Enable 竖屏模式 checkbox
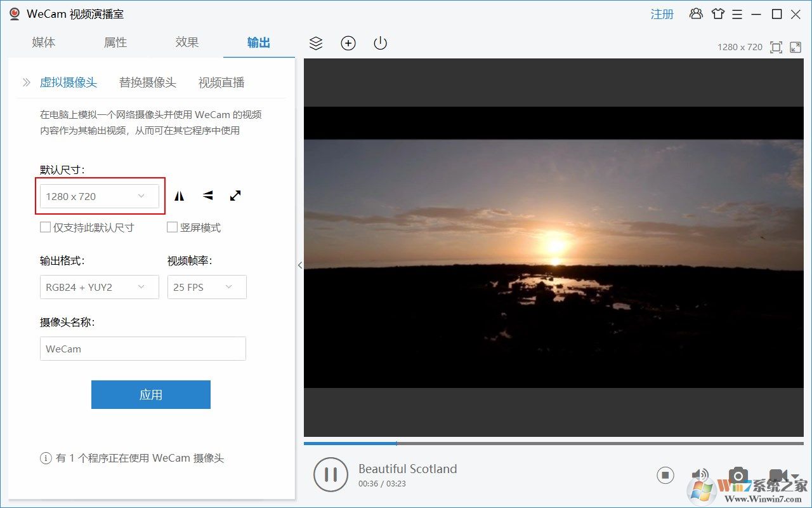 [172, 227]
